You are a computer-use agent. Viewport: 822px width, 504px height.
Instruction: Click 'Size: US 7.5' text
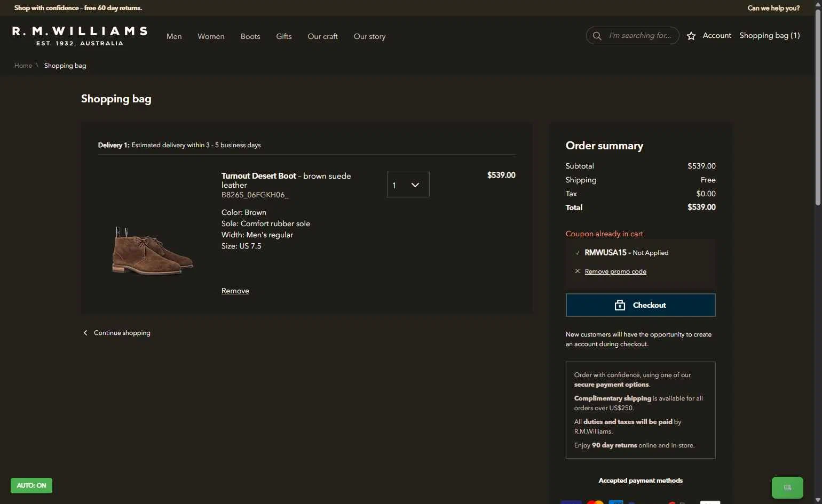pyautogui.click(x=241, y=246)
